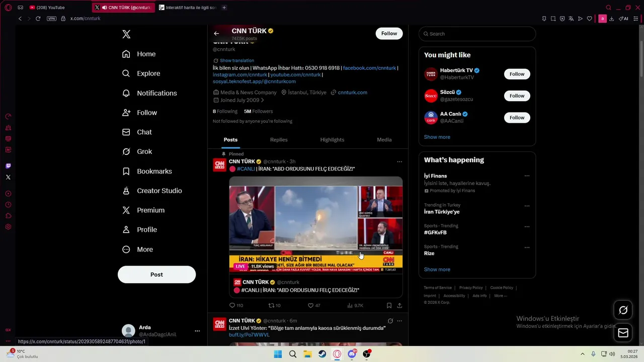The image size is (644, 362).
Task: Open the Grok icon on İzzet Ulvi Yönter post
Action: pos(390,321)
